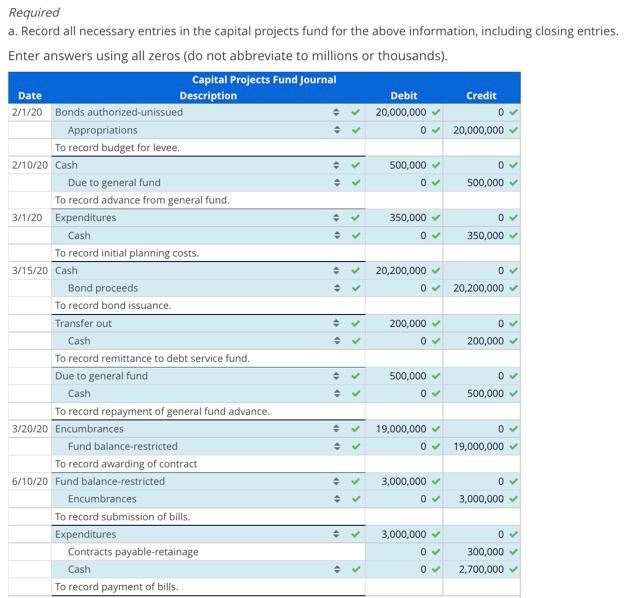Viewport: 639px width, 598px height.
Task: Click the 500,000 debit field on 2/10/20 Cash
Action: pos(403,165)
